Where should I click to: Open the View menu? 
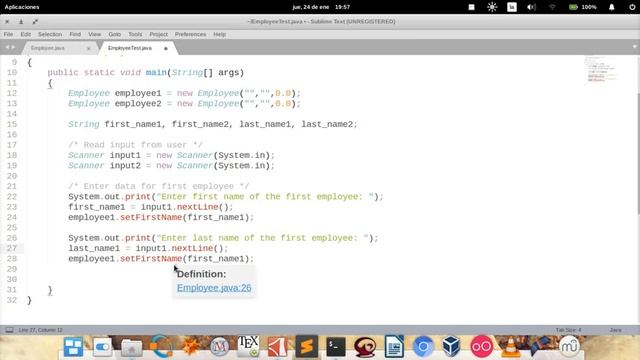[94, 34]
